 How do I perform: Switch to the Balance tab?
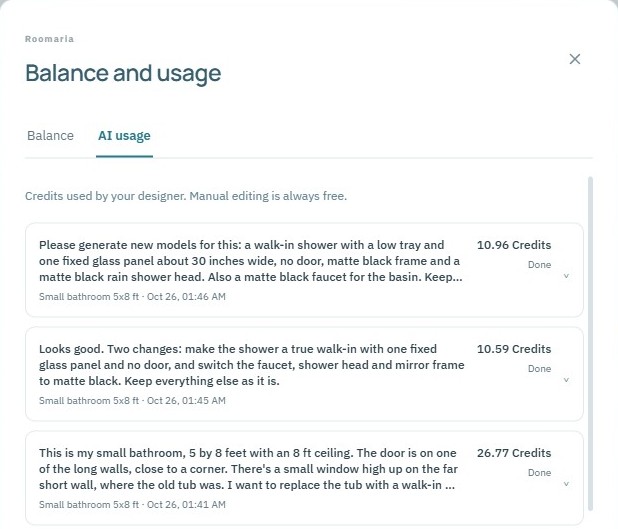pos(50,136)
